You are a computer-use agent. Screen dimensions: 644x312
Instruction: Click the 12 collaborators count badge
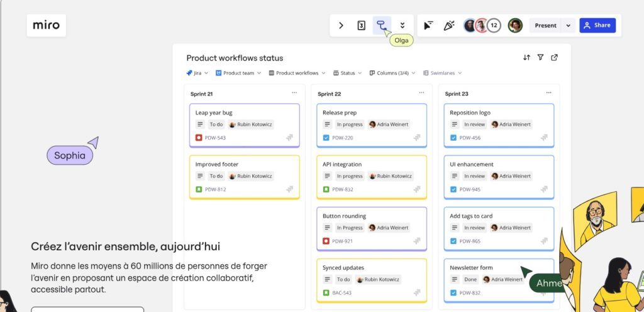pyautogui.click(x=494, y=26)
